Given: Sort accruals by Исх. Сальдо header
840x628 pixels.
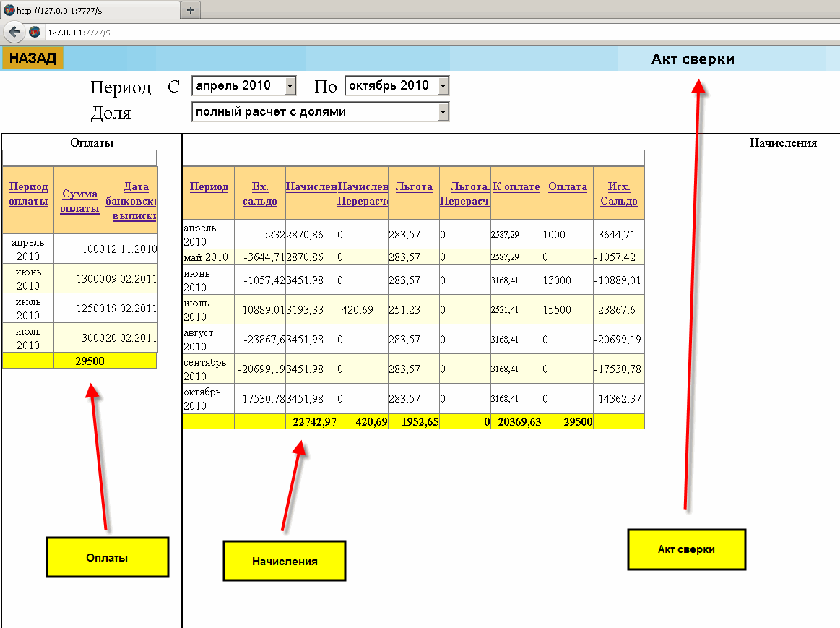Looking at the screenshot, I should coord(619,194).
